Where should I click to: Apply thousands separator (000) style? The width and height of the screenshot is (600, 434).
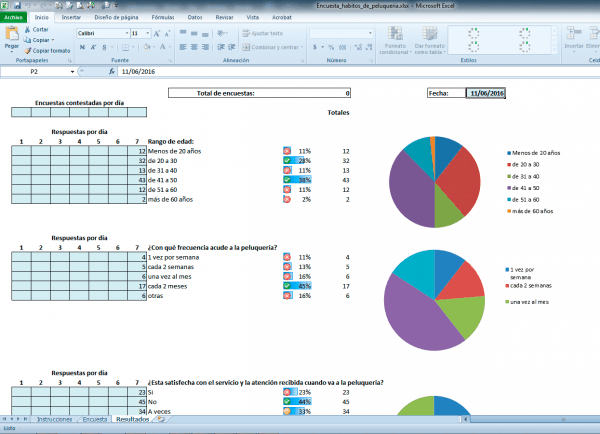pyautogui.click(x=342, y=47)
